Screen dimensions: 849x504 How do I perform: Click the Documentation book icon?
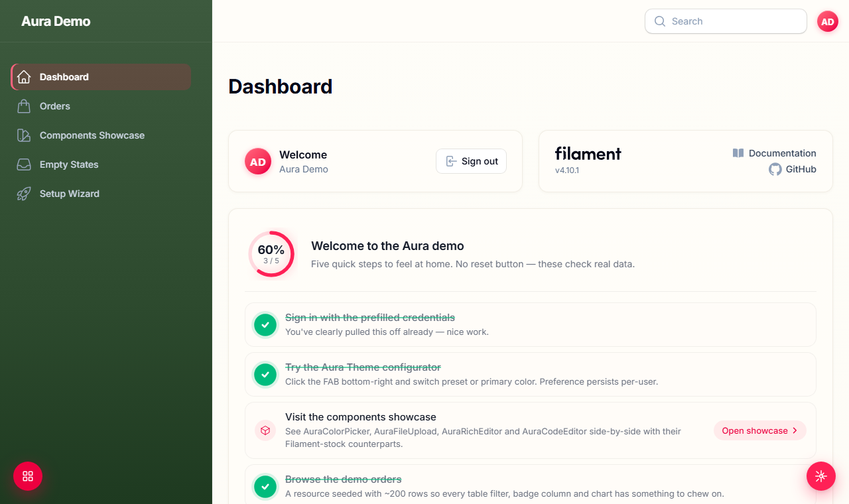pos(738,153)
